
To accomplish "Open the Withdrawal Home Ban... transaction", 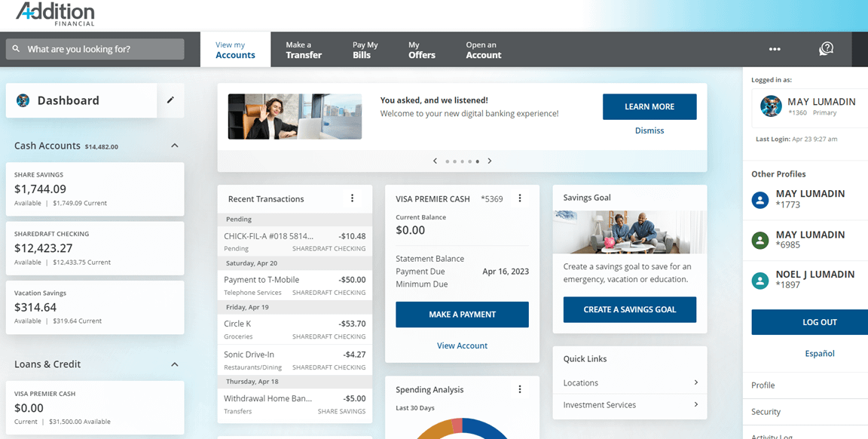I will [295, 404].
